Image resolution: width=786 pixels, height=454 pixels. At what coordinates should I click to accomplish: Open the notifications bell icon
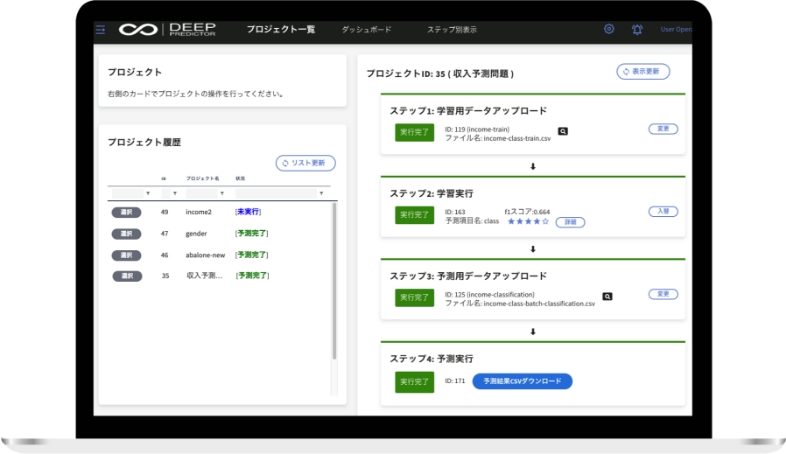pyautogui.click(x=637, y=29)
